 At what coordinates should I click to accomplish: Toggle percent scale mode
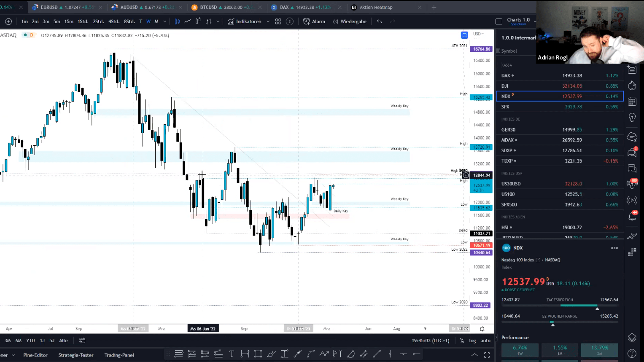point(462,341)
